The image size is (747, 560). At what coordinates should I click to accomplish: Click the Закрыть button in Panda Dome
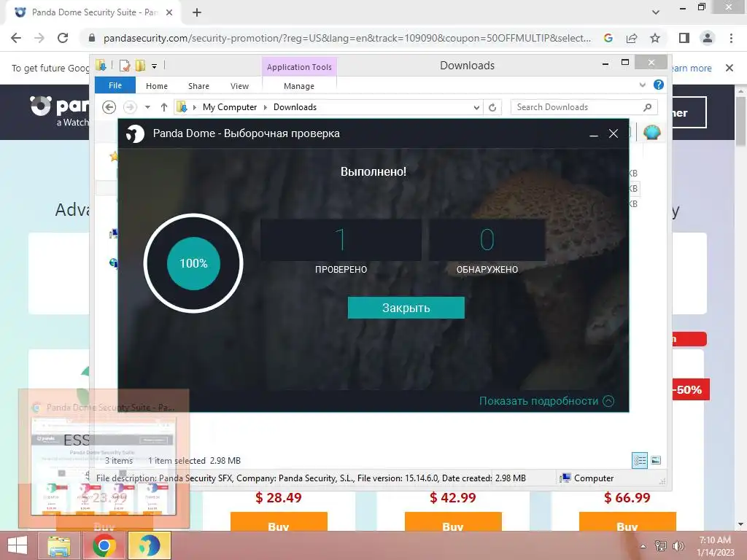[x=406, y=308]
